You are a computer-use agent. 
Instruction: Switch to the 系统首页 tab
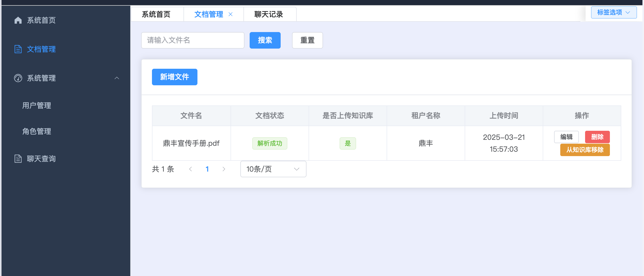click(156, 14)
